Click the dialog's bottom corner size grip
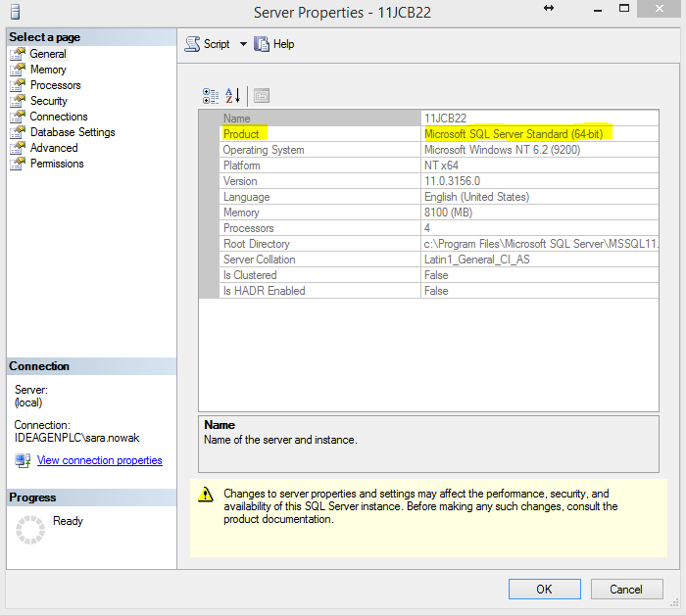The image size is (686, 616). (x=674, y=603)
